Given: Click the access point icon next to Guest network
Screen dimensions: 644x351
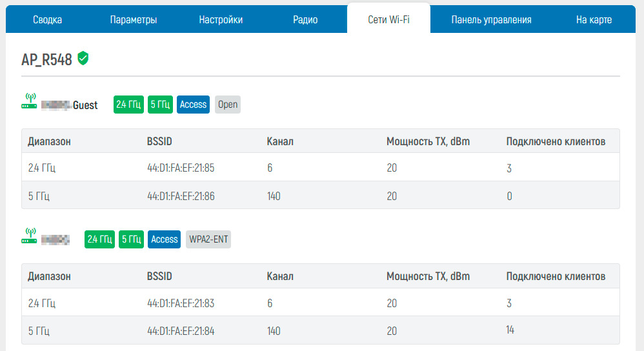Looking at the screenshot, I should 29,101.
